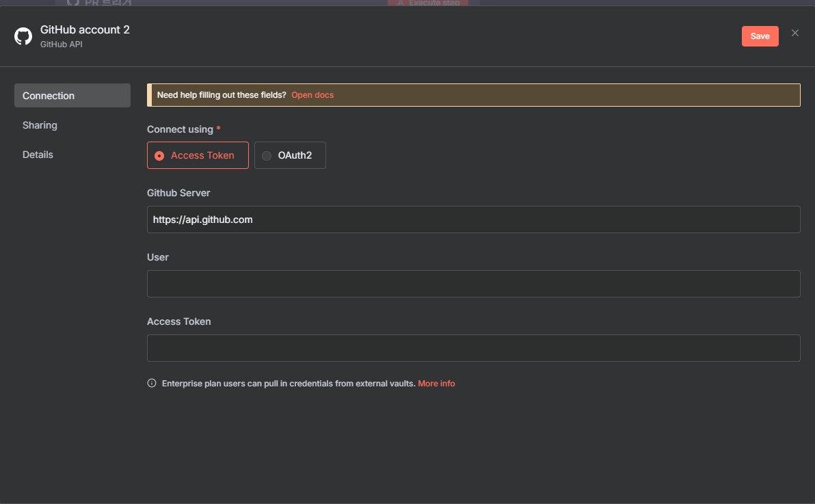Switch to the Sharing tab
The image size is (815, 504).
[40, 125]
